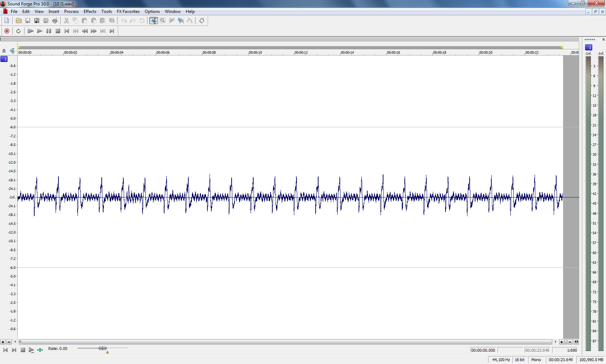Click the level zoom out minus button

click(9, 342)
